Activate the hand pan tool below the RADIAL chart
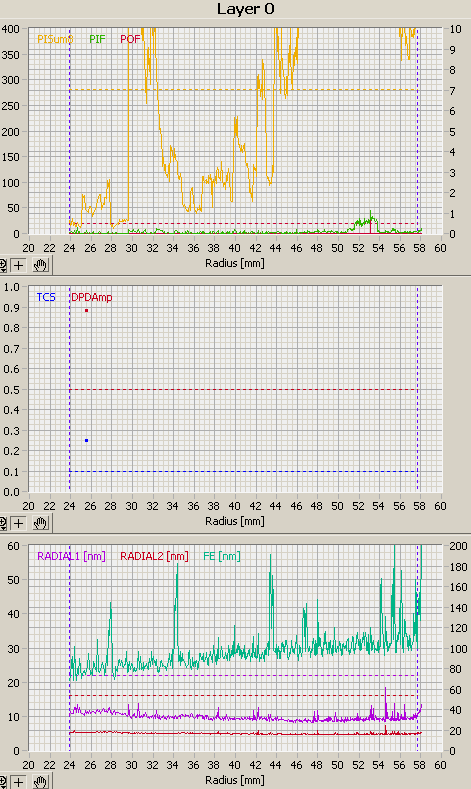 point(41,782)
